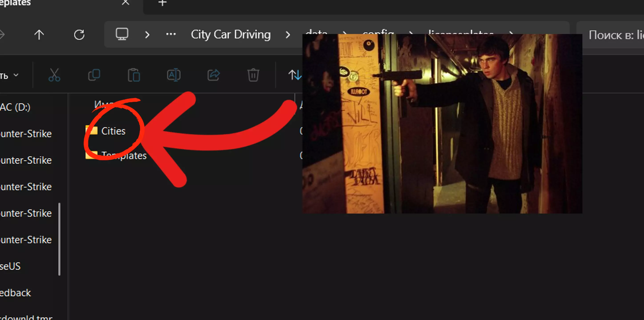Open a new tab with plus button
Viewport: 644px width, 320px height.
click(x=163, y=3)
